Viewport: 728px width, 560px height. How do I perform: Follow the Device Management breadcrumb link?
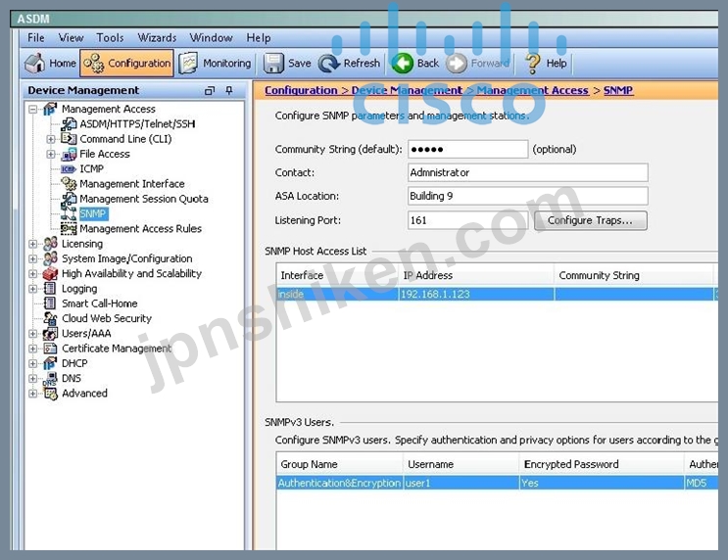pyautogui.click(x=407, y=90)
